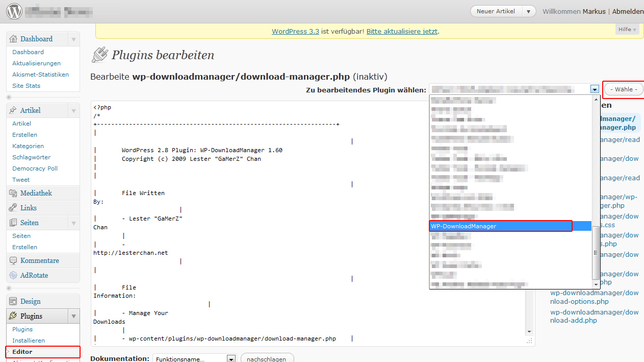Click the Links chain icon
644x362 pixels.
click(x=13, y=208)
